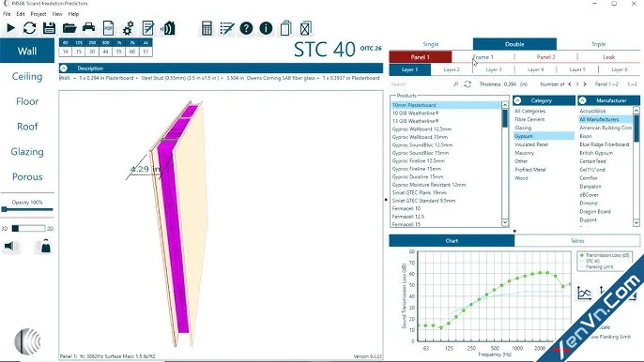The image size is (644, 362).
Task: Click the info circle icon
Action: [267, 28]
